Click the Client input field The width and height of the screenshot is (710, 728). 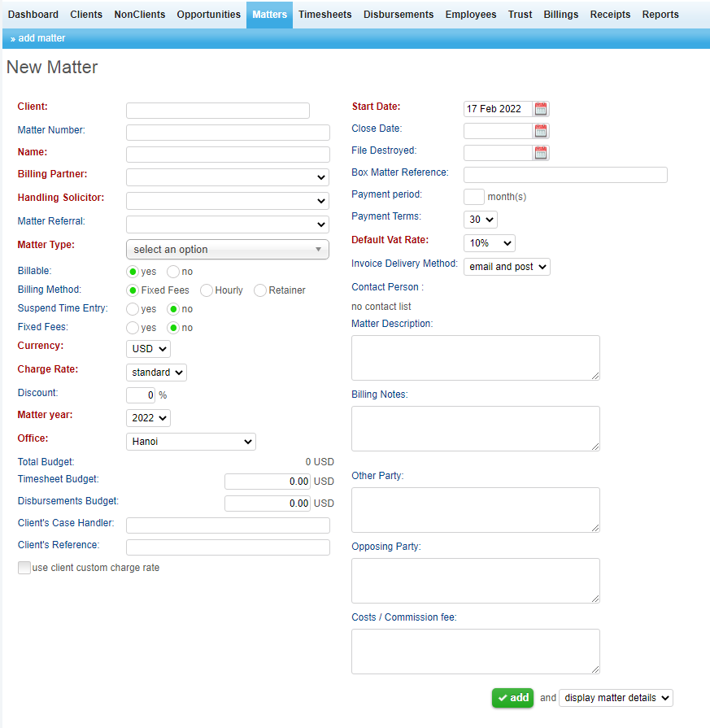pyautogui.click(x=218, y=111)
